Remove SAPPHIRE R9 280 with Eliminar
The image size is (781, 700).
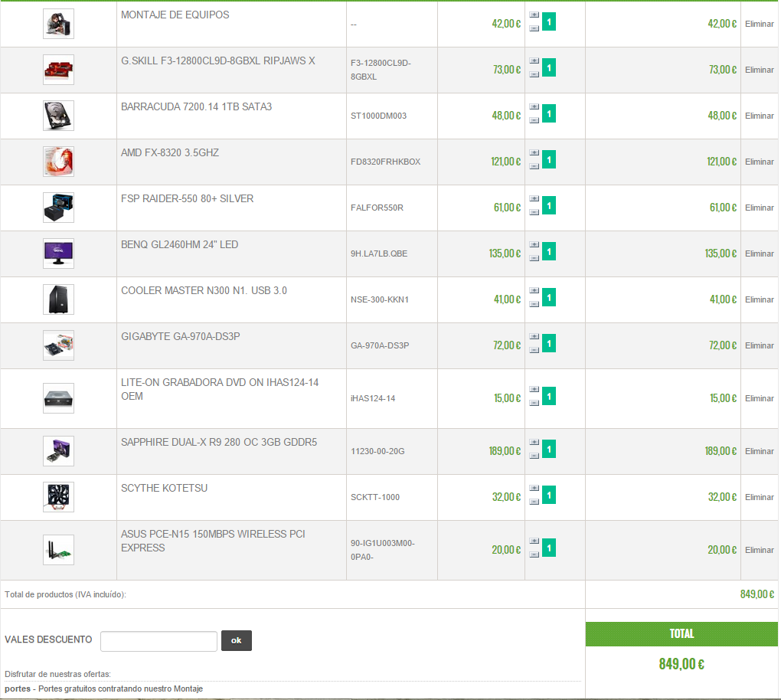coord(759,451)
